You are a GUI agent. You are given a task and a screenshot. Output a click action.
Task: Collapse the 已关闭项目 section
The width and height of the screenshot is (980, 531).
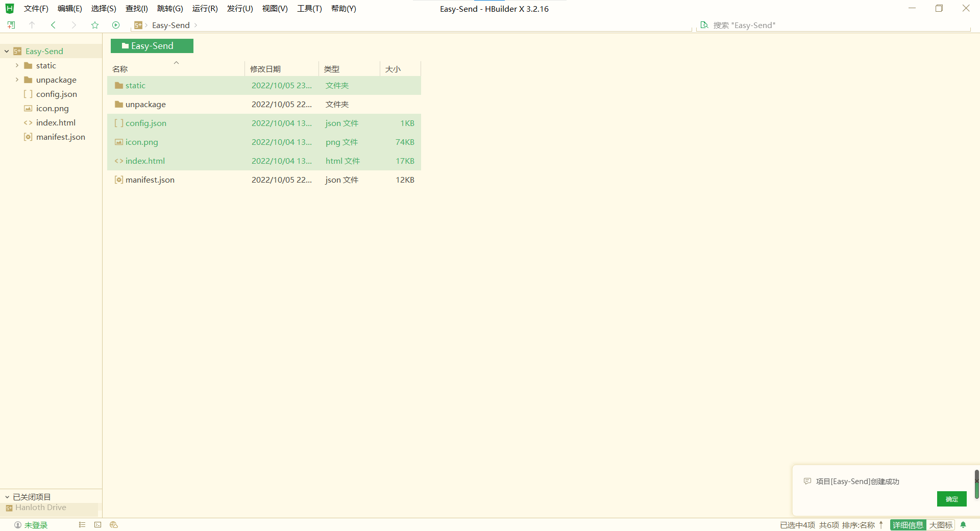click(x=7, y=497)
